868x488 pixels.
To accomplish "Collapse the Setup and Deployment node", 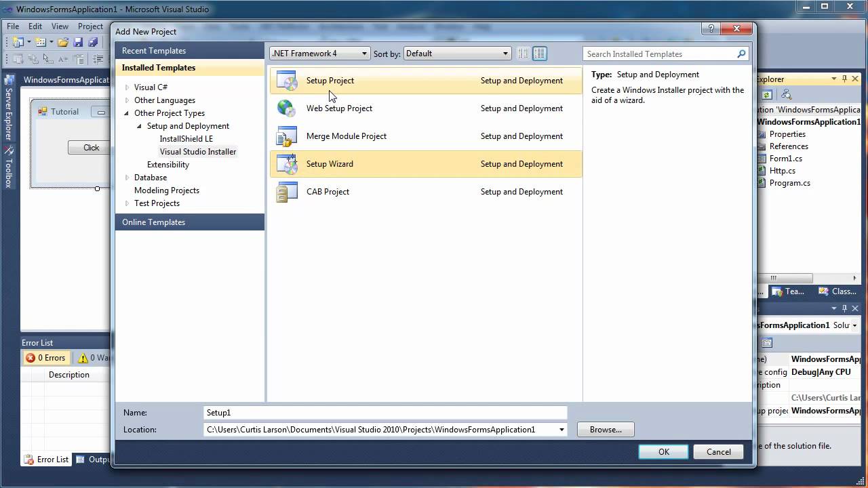I will 140,126.
